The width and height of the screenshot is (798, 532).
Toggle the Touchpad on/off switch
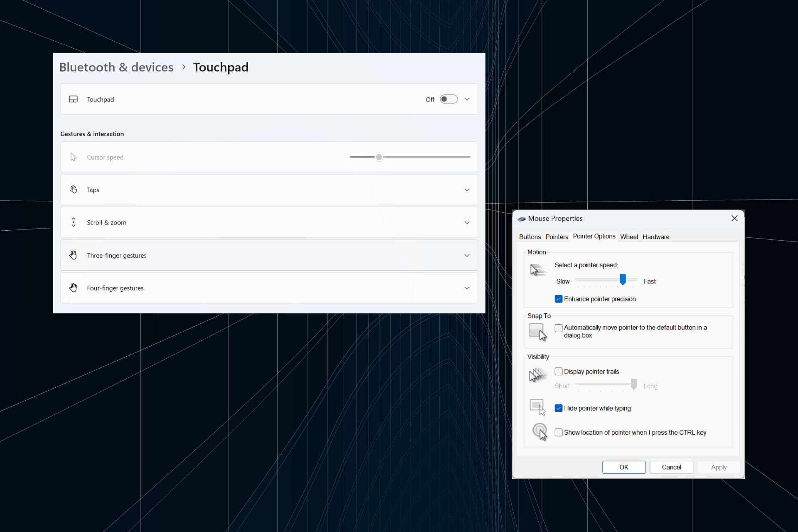448,99
